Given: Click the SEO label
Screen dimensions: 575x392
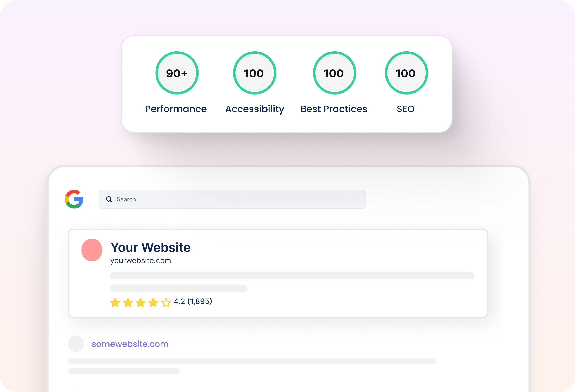Looking at the screenshot, I should coord(405,109).
